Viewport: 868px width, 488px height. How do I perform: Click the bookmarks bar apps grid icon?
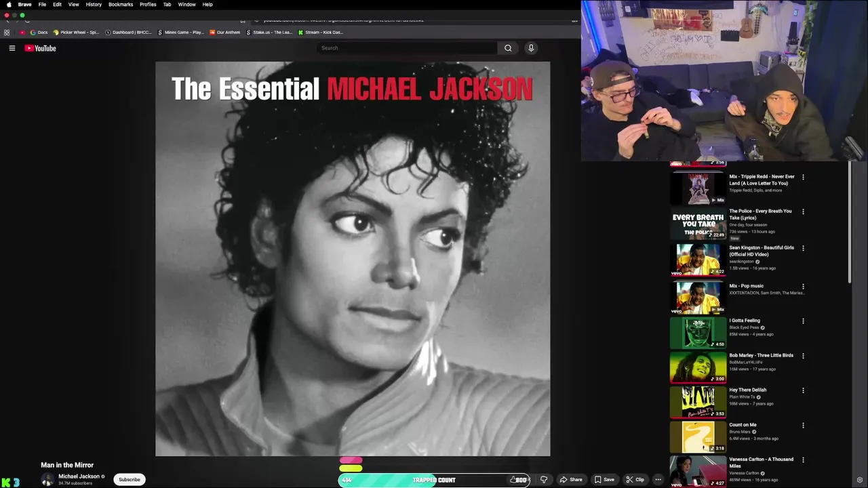(7, 33)
